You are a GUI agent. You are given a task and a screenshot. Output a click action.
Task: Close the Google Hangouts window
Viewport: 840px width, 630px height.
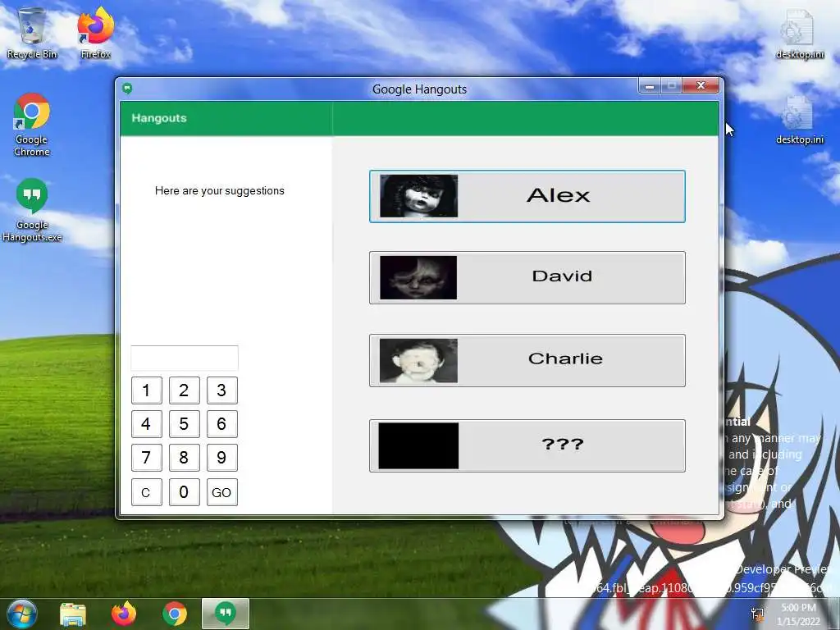pos(701,85)
